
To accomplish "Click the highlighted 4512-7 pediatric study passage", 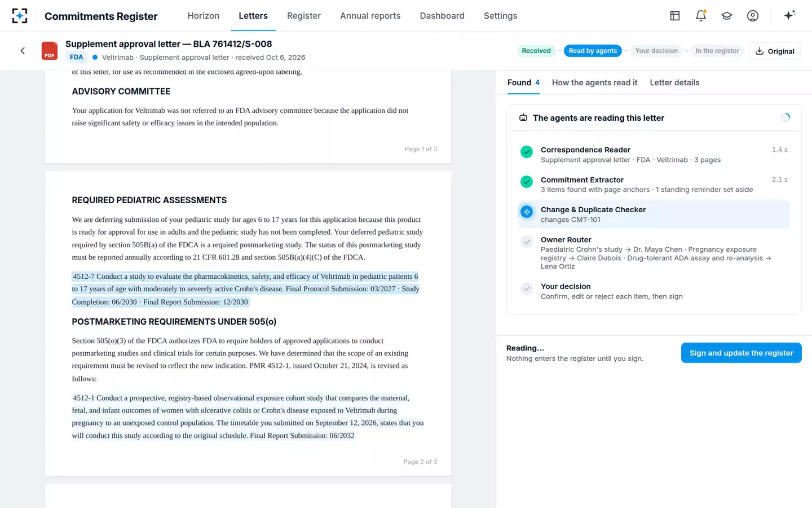I will pyautogui.click(x=245, y=289).
